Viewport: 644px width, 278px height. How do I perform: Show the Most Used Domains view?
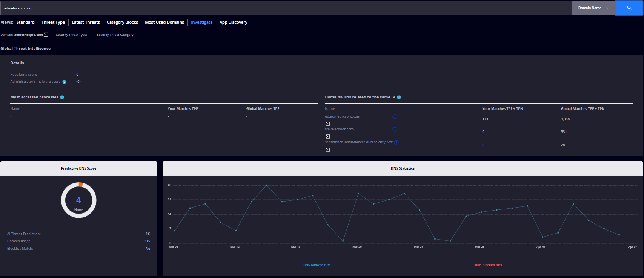click(x=164, y=22)
